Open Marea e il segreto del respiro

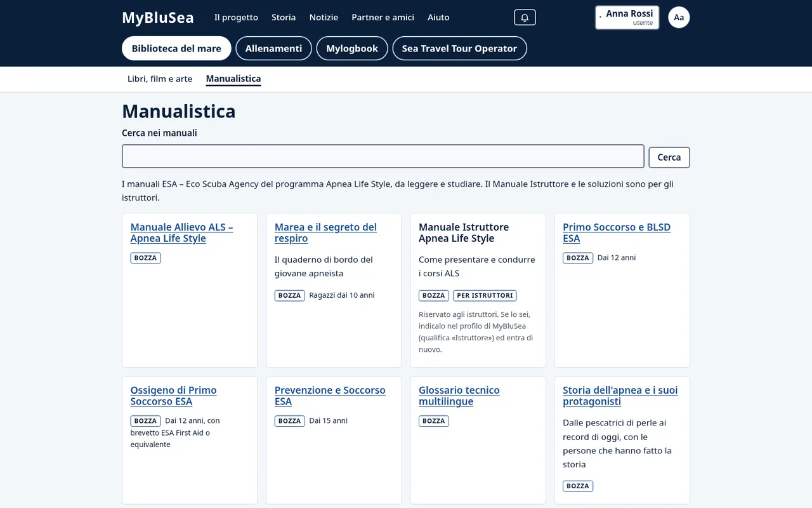(325, 232)
